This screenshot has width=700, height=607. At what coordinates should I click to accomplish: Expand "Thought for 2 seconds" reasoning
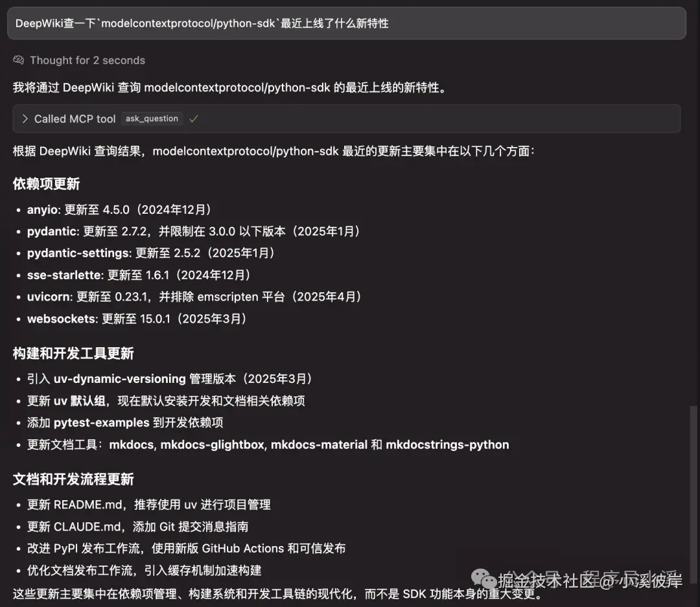click(87, 60)
